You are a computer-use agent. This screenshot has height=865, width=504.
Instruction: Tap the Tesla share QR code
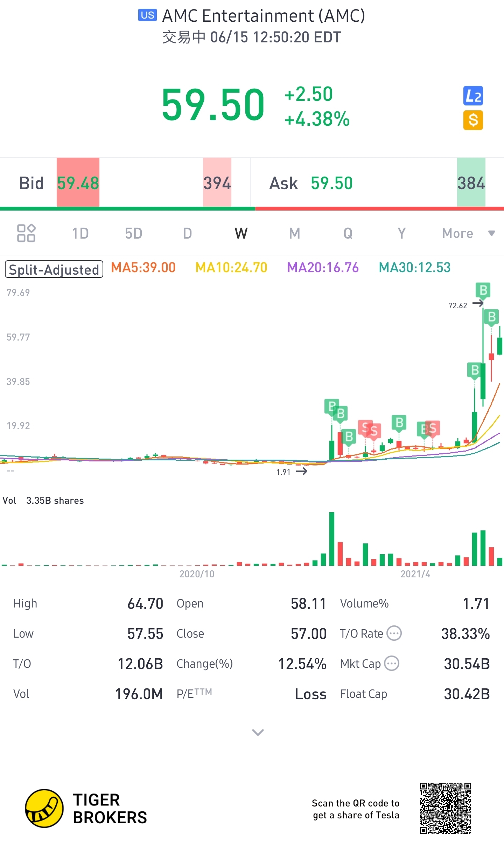click(446, 808)
